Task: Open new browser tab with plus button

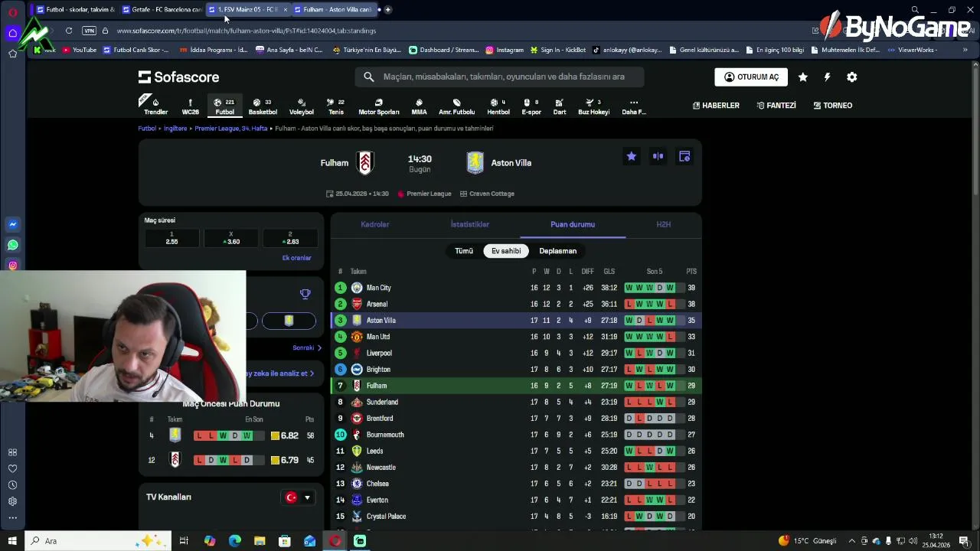Action: tap(388, 9)
